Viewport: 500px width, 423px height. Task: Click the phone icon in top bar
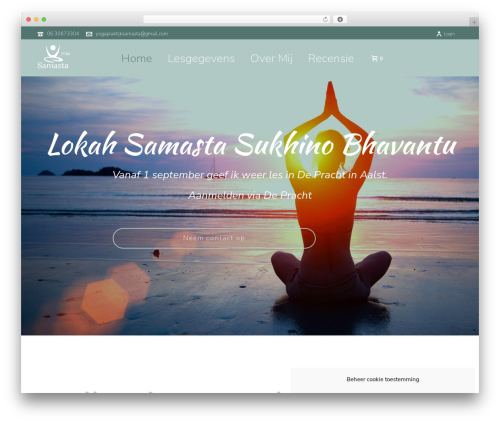[x=40, y=34]
